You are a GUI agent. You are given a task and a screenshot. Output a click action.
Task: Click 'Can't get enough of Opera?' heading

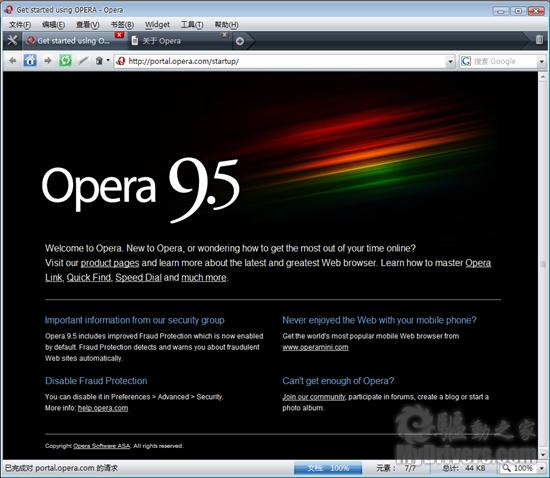[338, 381]
